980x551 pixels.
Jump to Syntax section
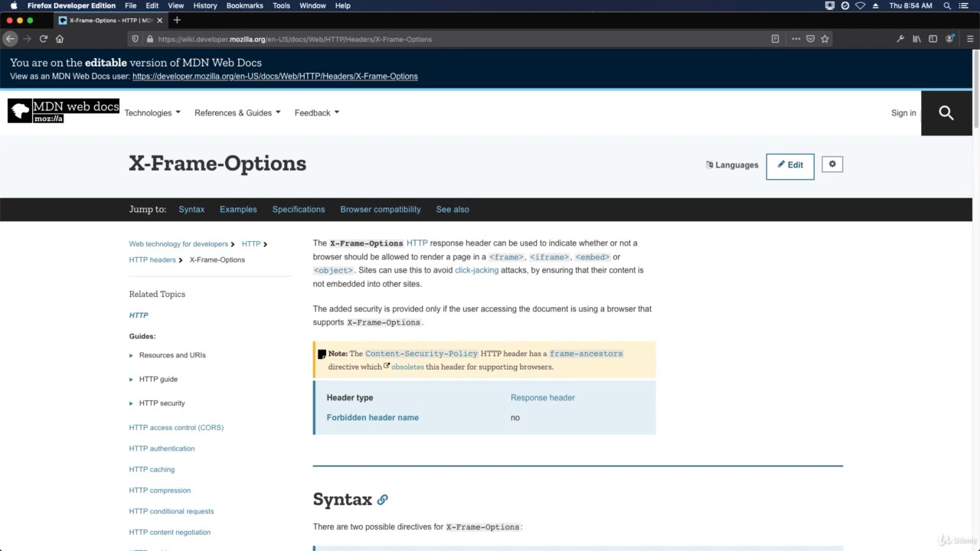(x=191, y=210)
